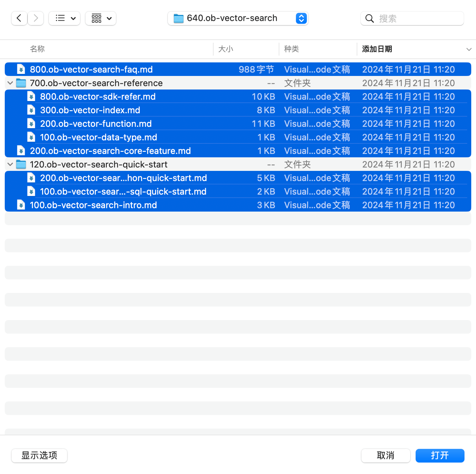
Task: Select the file 200.ob-vector-search-core-feature.md
Action: pos(110,151)
